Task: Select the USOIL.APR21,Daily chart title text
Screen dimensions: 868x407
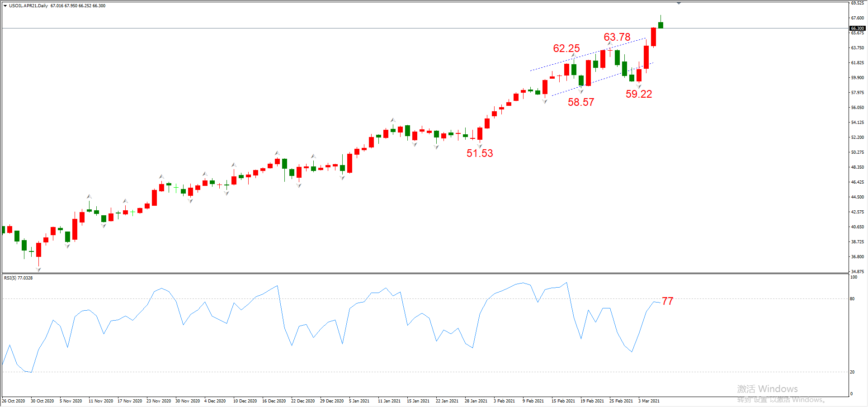Action: pos(28,6)
